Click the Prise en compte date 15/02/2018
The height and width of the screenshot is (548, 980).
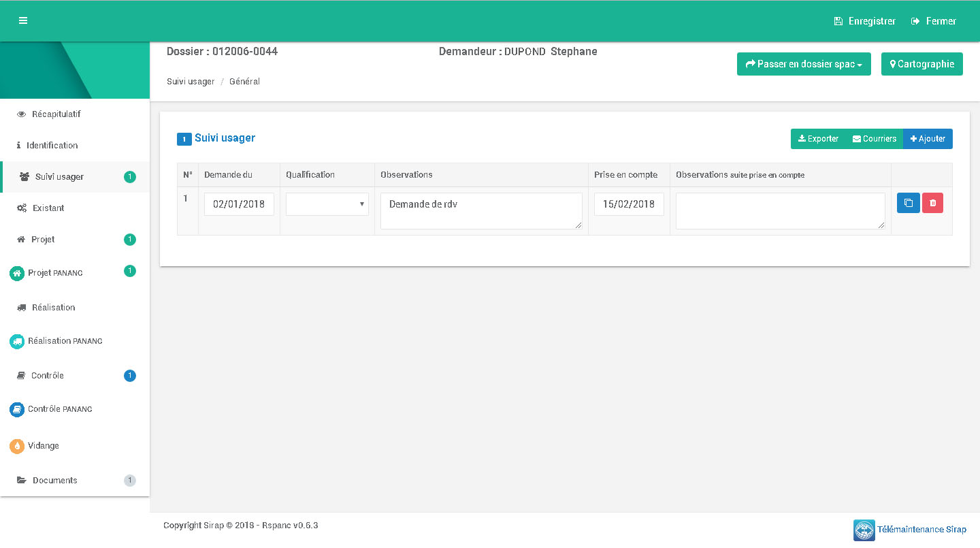click(629, 204)
